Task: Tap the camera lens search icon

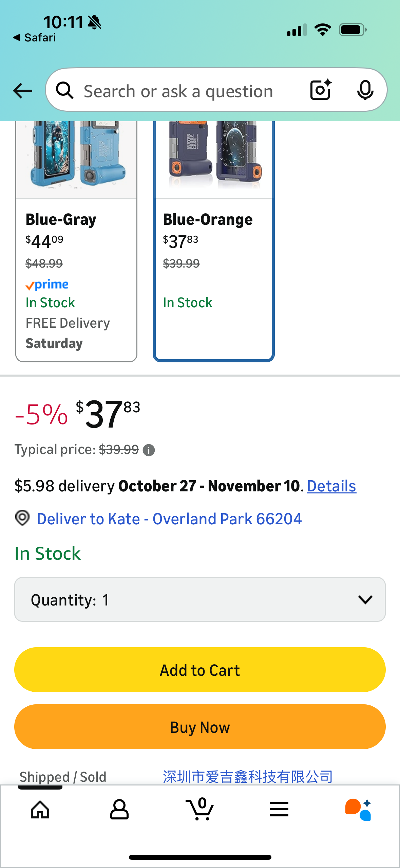Action: click(321, 90)
